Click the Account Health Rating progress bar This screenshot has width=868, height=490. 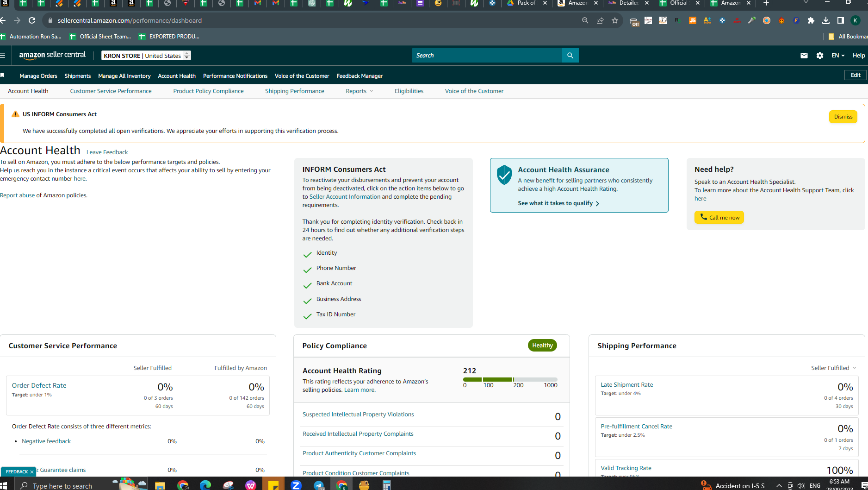coord(510,379)
